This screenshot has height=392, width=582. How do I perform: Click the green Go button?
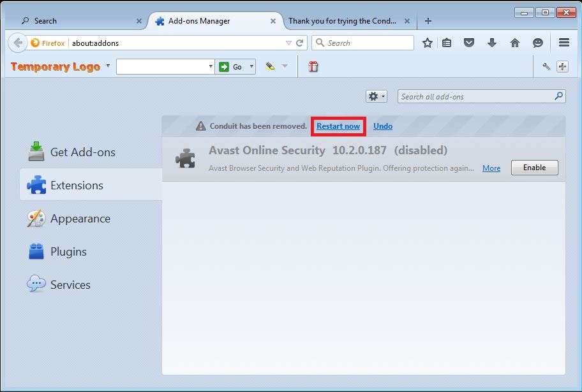click(231, 67)
